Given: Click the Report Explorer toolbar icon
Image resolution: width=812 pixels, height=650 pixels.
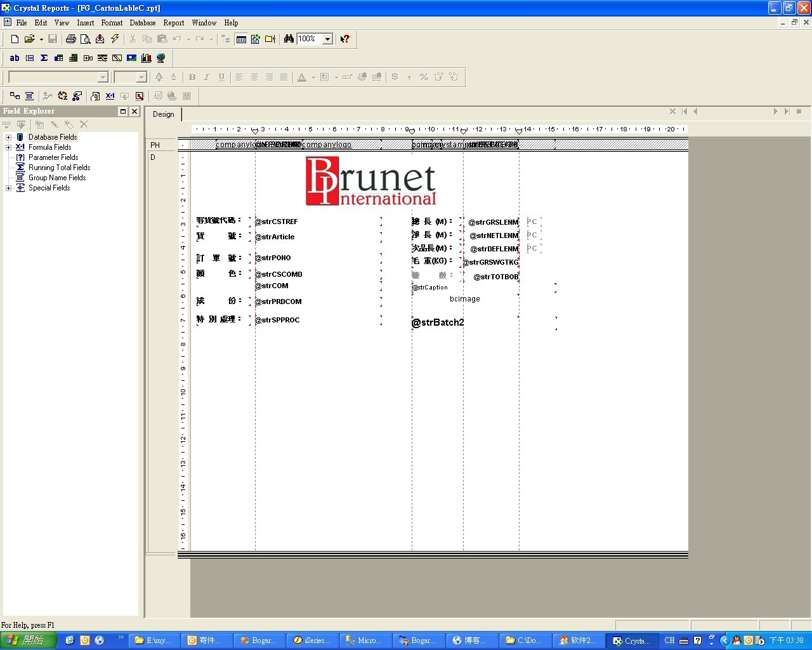Looking at the screenshot, I should point(256,39).
